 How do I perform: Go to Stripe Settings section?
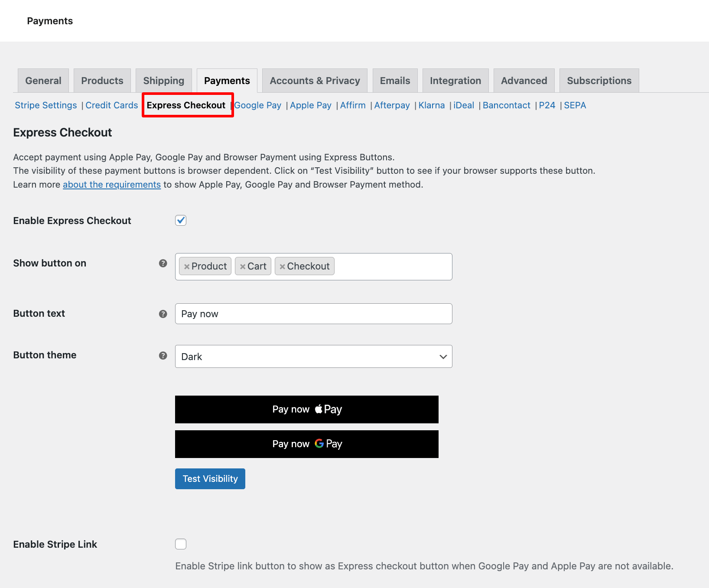click(46, 105)
